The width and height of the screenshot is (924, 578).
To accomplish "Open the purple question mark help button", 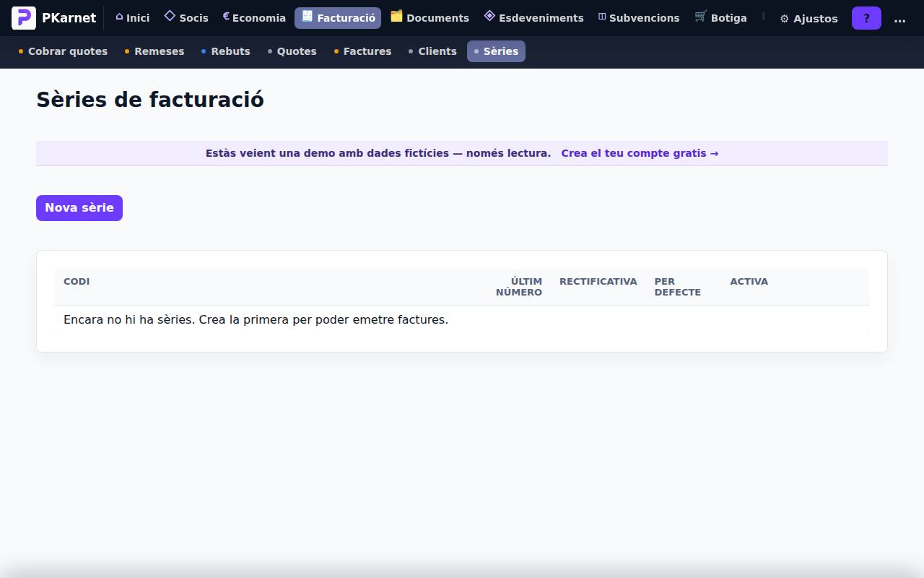I will (866, 18).
